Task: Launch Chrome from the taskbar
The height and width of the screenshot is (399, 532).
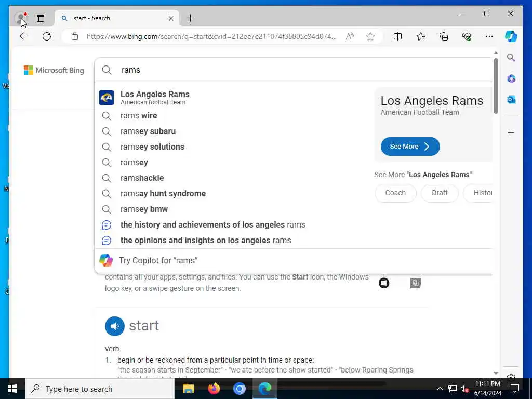Action: click(x=239, y=389)
